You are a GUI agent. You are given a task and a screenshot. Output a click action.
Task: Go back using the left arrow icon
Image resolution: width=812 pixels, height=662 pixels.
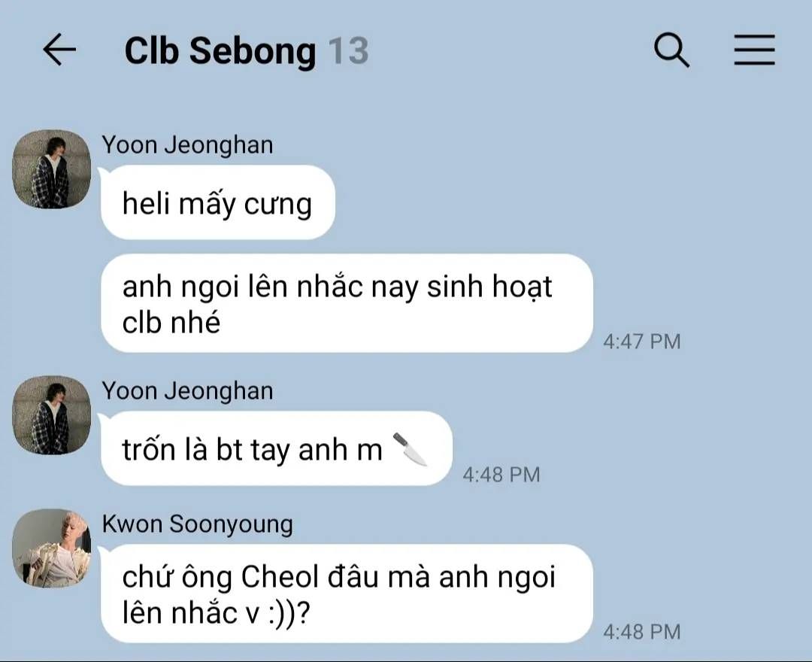[59, 50]
